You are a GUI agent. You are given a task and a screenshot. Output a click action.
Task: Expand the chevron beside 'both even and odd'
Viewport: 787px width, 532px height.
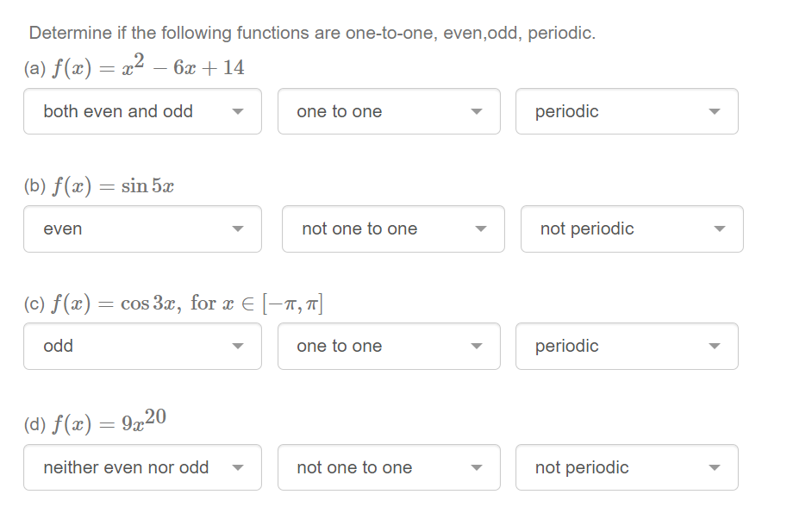click(240, 111)
